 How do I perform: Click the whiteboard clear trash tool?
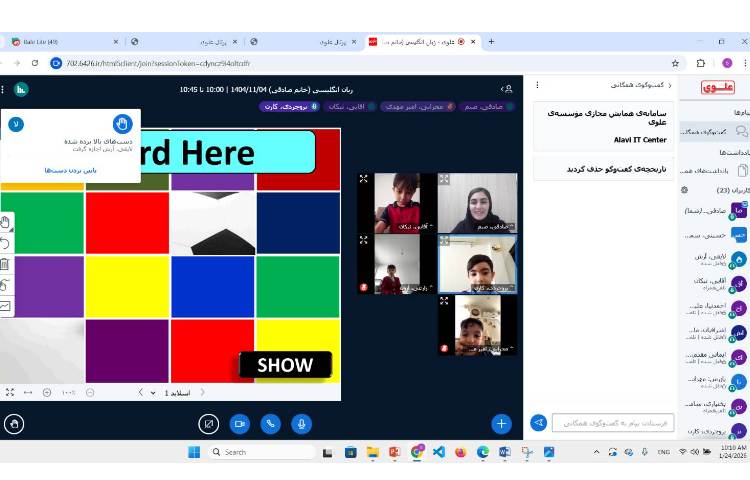[x=5, y=264]
